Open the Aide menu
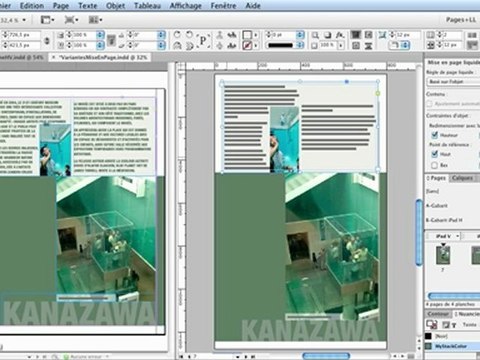The width and height of the screenshot is (480, 360). point(253,5)
